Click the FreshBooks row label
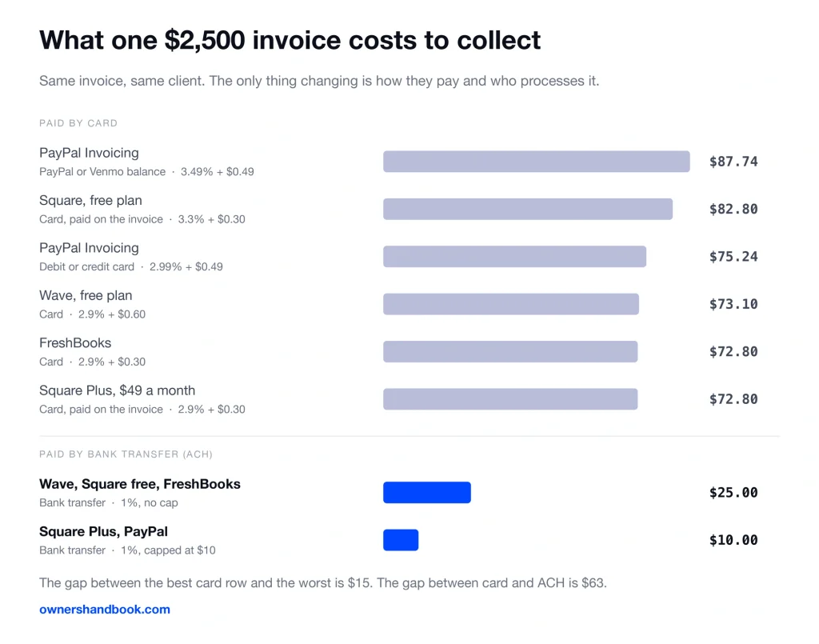 pyautogui.click(x=75, y=342)
